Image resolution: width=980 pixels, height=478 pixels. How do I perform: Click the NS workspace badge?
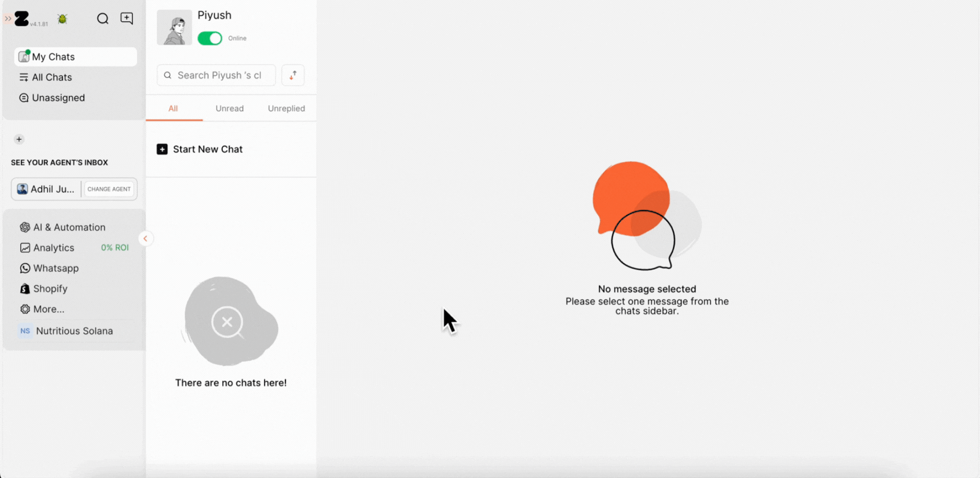tap(25, 331)
